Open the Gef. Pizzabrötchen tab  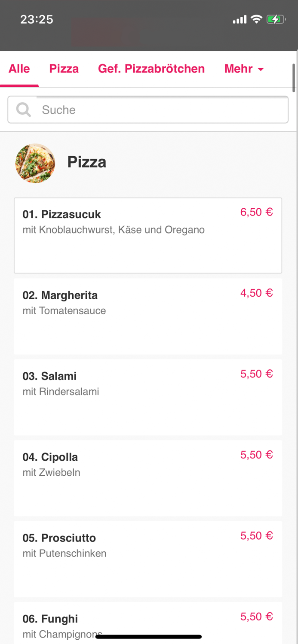click(x=151, y=69)
